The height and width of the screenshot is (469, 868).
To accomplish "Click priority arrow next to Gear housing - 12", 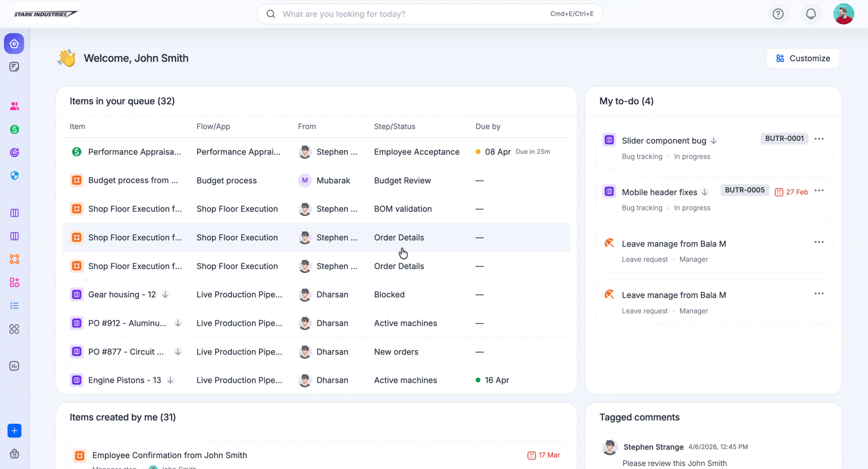I will coord(165,295).
